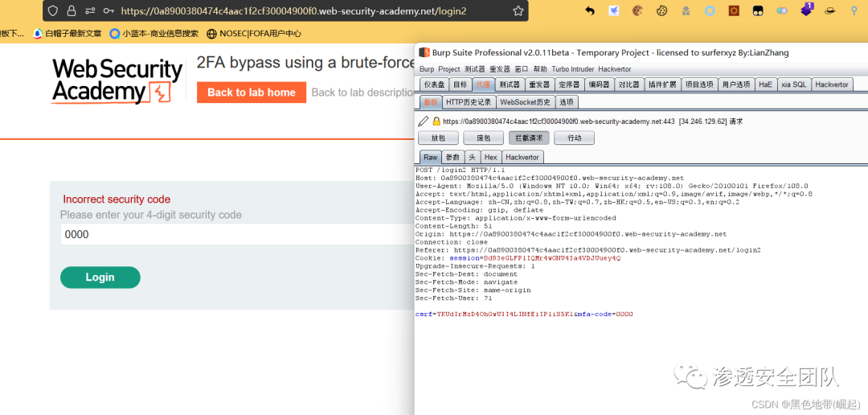
Task: Open the 帮助 menu
Action: [x=540, y=69]
